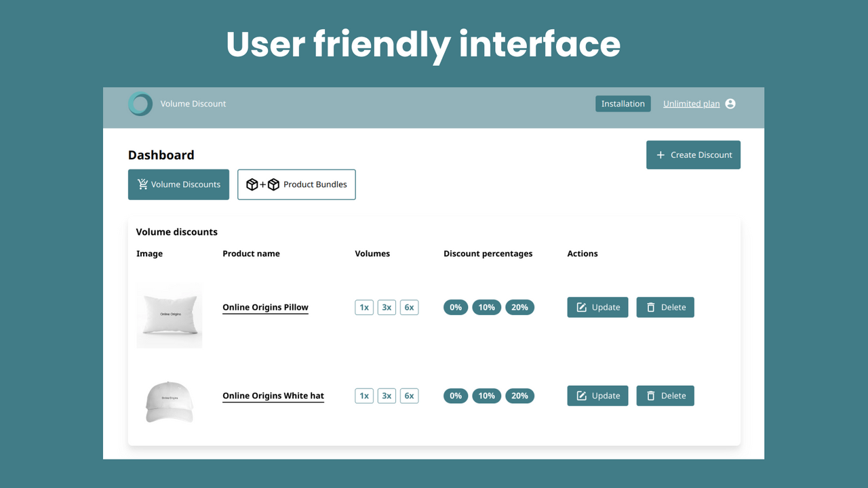
Task: Select the 6x volume chip for the pillow
Action: 409,307
